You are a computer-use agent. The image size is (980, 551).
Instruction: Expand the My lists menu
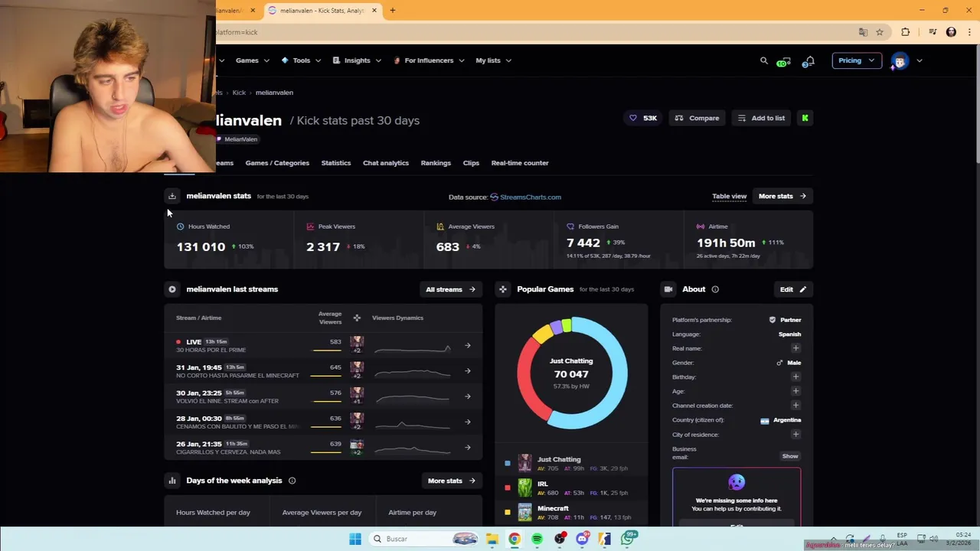point(493,60)
